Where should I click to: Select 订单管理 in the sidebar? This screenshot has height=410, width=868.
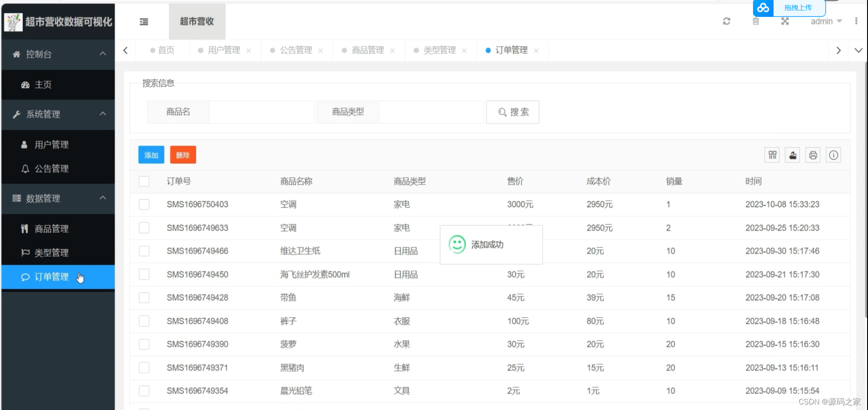click(x=58, y=277)
